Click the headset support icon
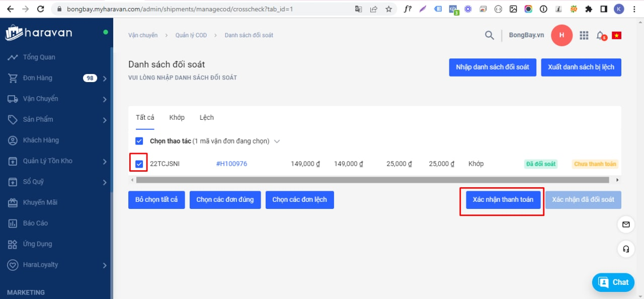 pos(626,249)
